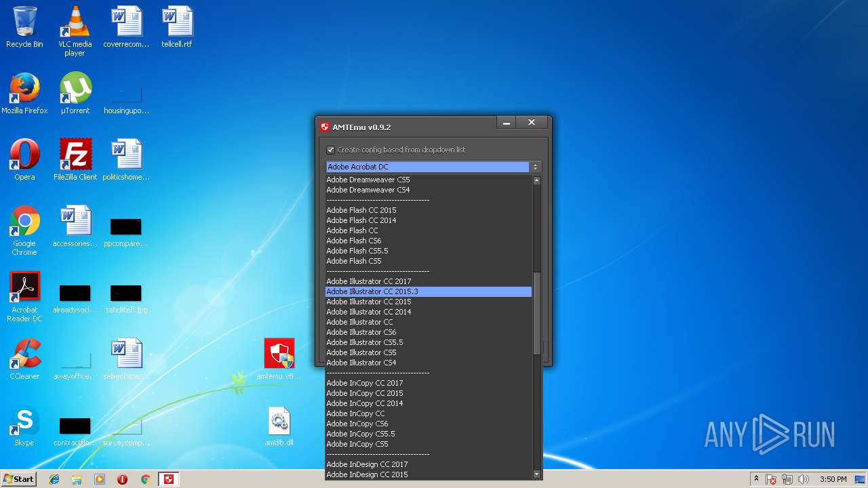Choose Adobe Dreamweaver CS4 from list
The width and height of the screenshot is (868, 488).
click(x=429, y=190)
